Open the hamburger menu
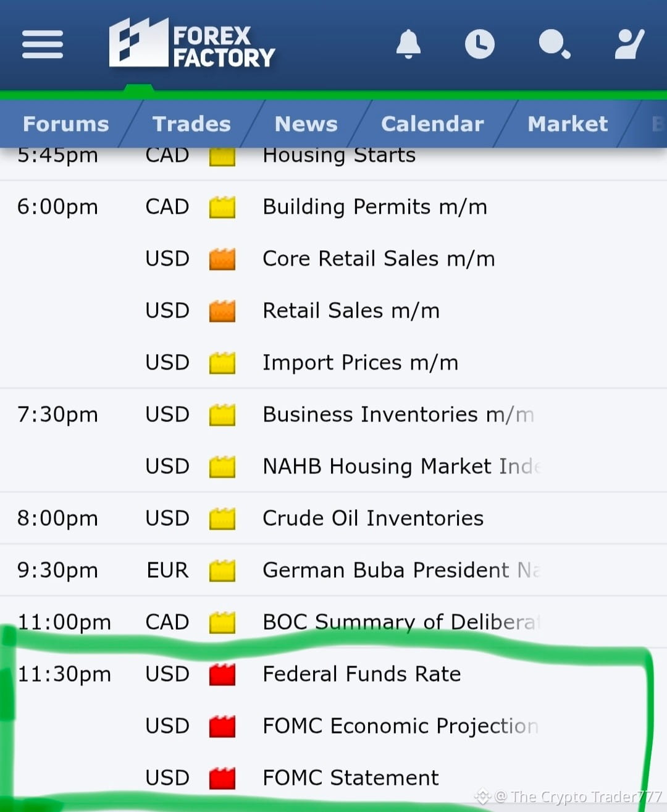The height and width of the screenshot is (812, 667). coord(43,44)
